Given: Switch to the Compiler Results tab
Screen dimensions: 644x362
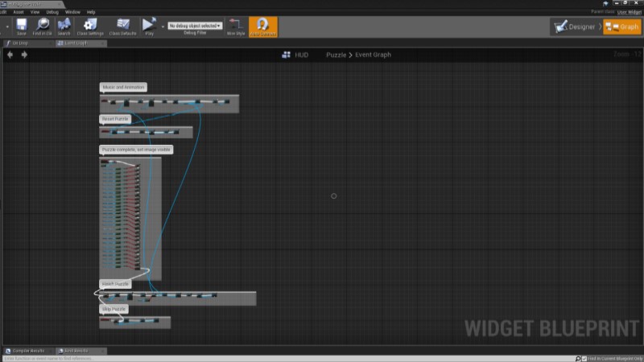Looking at the screenshot, I should tap(28, 351).
